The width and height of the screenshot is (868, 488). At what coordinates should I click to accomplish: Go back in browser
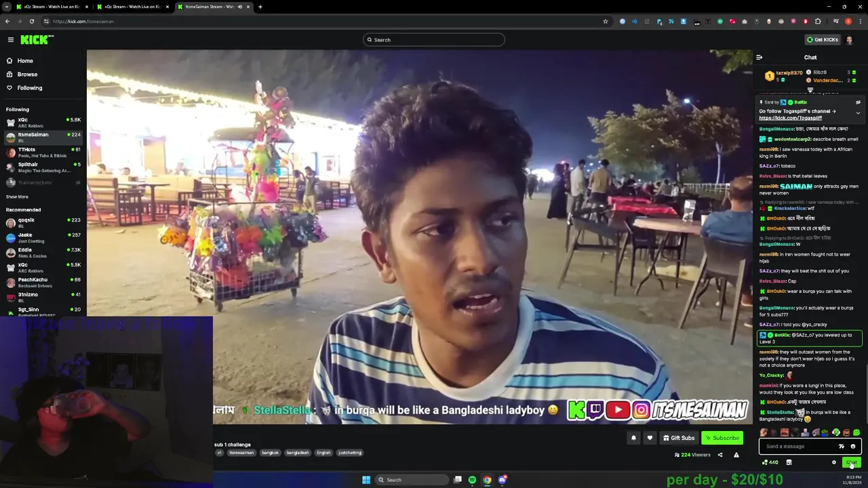coord(7,21)
